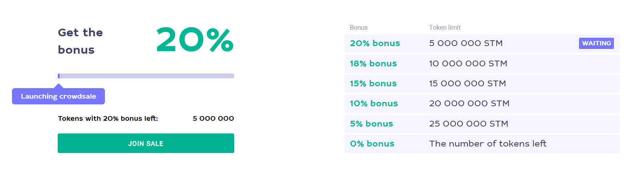Click the WAITING status badge

(x=596, y=43)
